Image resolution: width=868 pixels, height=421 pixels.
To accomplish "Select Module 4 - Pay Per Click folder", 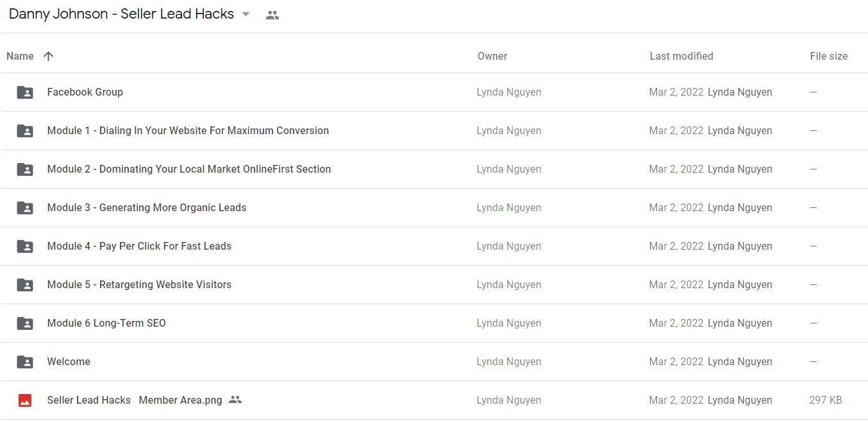I will tap(139, 246).
